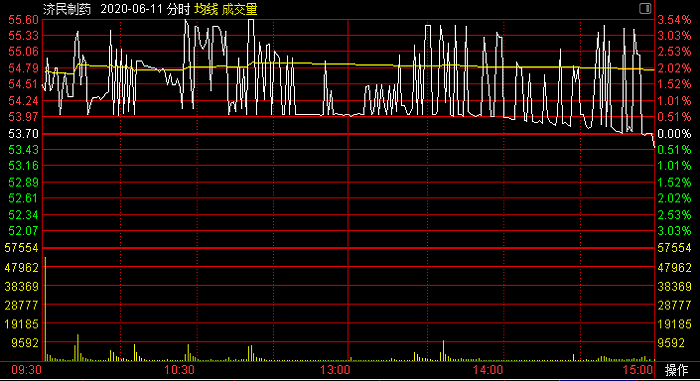Click the 55.60 price axis label
700x381 pixels.
(x=24, y=20)
